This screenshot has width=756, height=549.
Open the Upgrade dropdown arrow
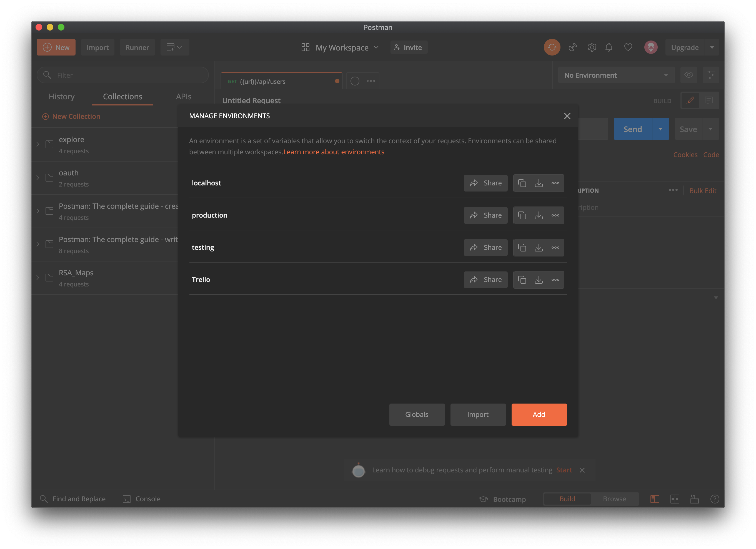(x=712, y=47)
